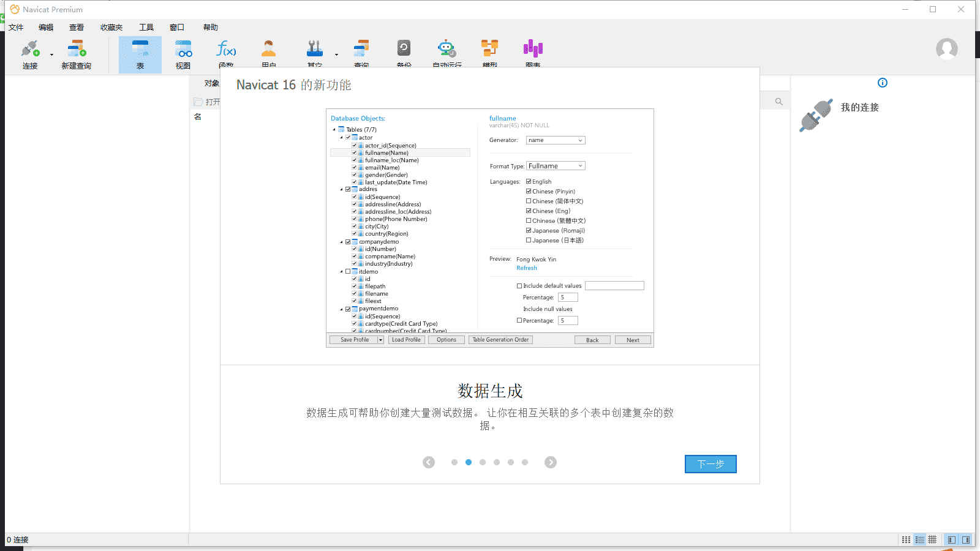Image resolution: width=980 pixels, height=551 pixels.
Task: Click the 连接 (Connection) toolbar icon
Action: 30,54
